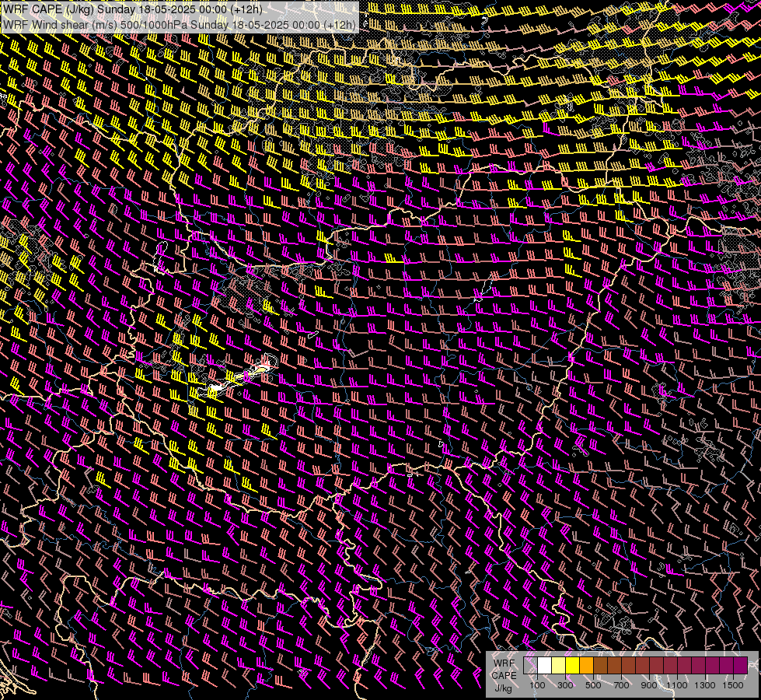This screenshot has width=761, height=700.
Task: Click the 900 legend value
Action: coord(649,685)
